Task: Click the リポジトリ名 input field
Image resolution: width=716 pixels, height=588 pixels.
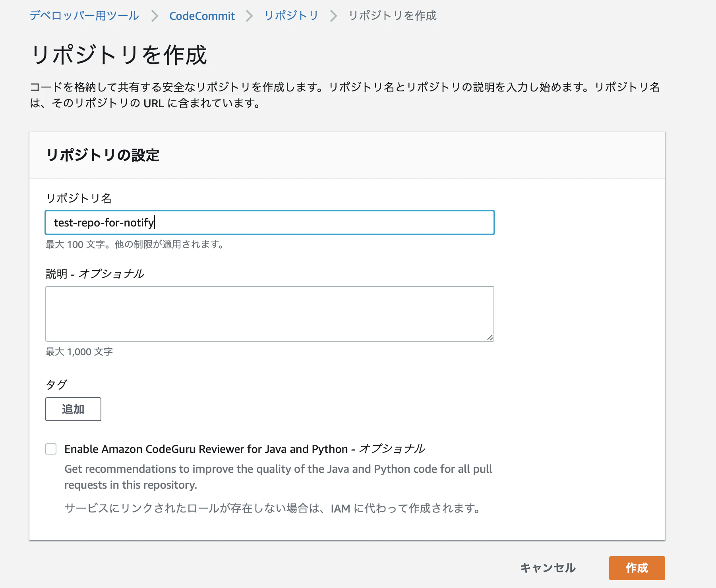Action: click(x=270, y=222)
